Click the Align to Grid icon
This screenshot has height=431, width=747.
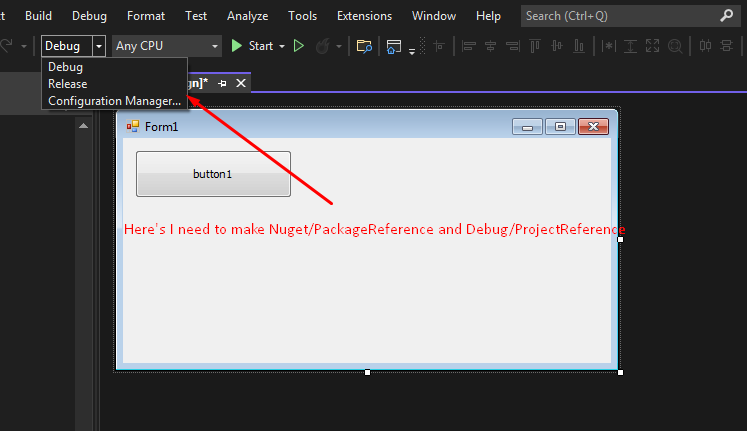tap(439, 46)
